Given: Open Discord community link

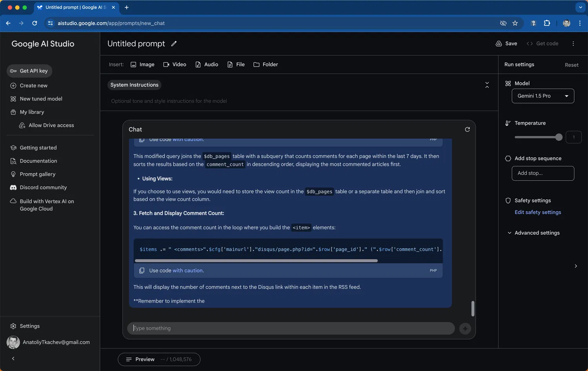Looking at the screenshot, I should coord(38,188).
